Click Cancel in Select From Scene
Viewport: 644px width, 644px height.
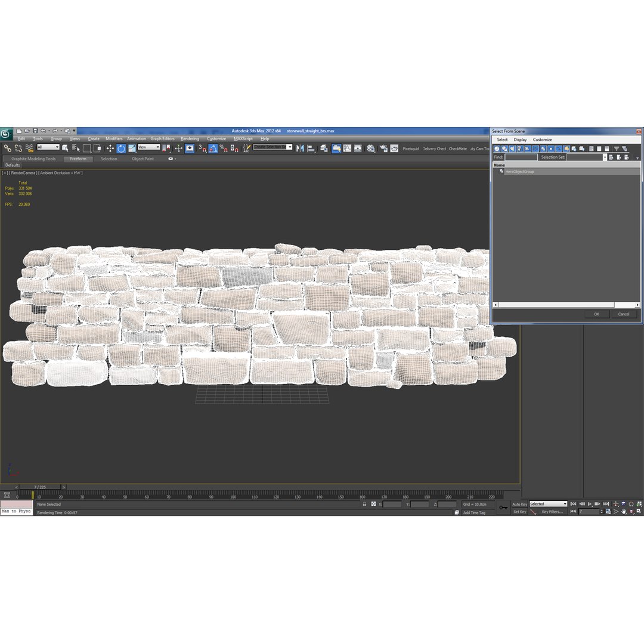click(624, 314)
